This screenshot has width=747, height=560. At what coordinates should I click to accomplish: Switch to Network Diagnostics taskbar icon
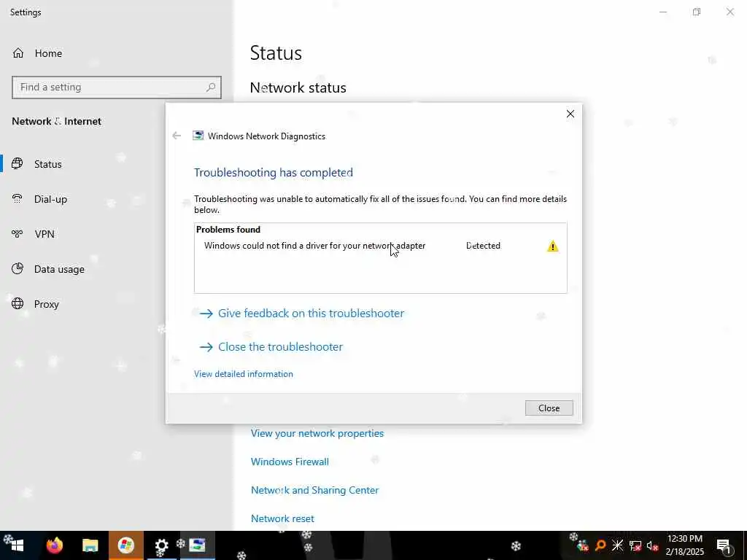pos(197,545)
